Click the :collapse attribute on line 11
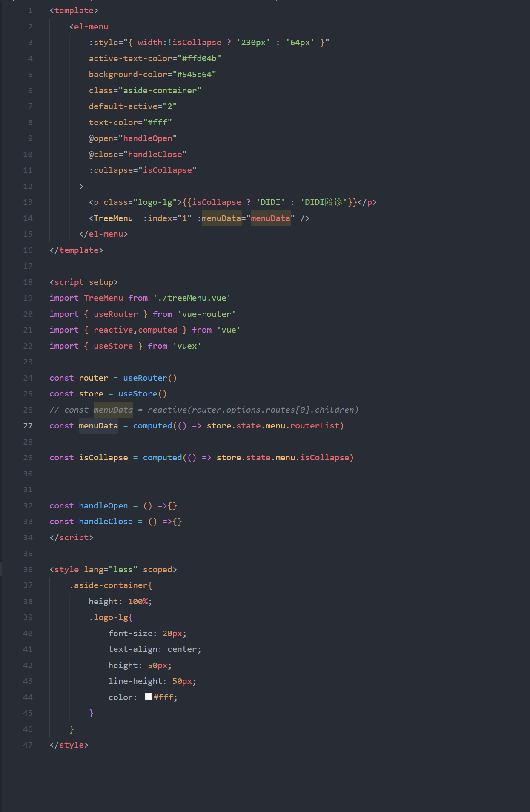Image resolution: width=530 pixels, height=812 pixels. (111, 170)
